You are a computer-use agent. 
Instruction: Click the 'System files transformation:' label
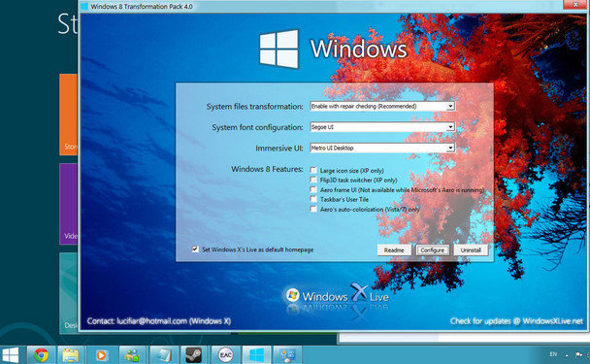click(x=255, y=107)
